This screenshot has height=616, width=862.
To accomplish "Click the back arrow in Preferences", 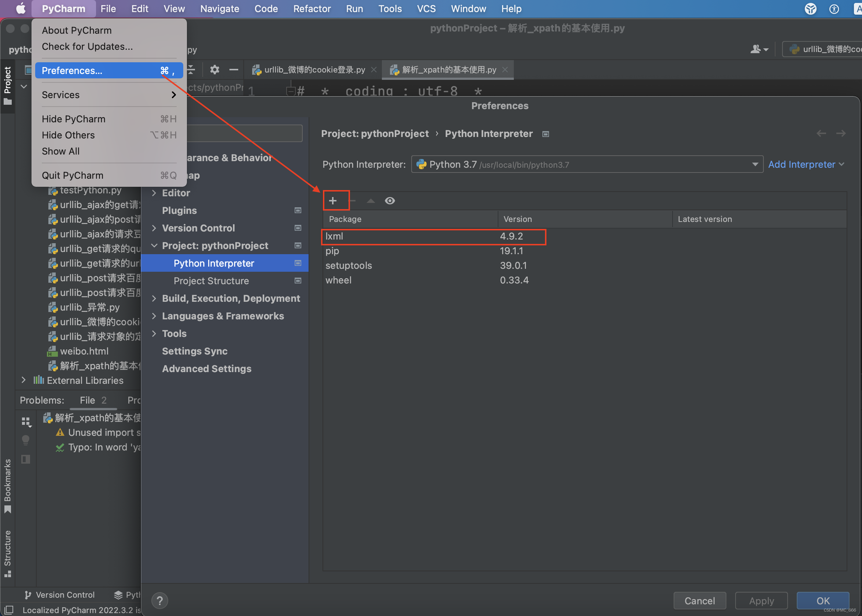I will [821, 134].
